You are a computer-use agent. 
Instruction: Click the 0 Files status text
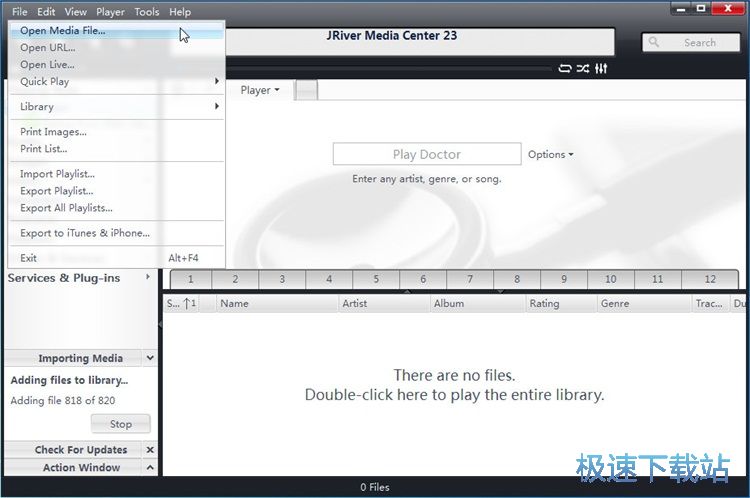(x=375, y=487)
